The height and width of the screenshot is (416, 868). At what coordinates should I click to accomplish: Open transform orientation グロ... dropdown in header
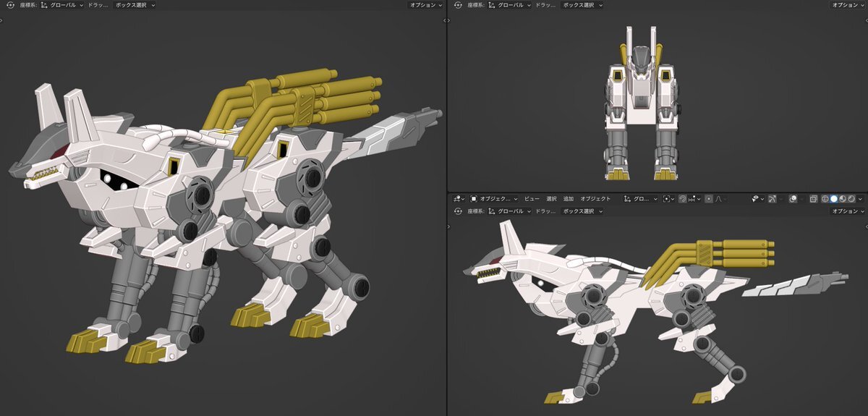point(641,198)
